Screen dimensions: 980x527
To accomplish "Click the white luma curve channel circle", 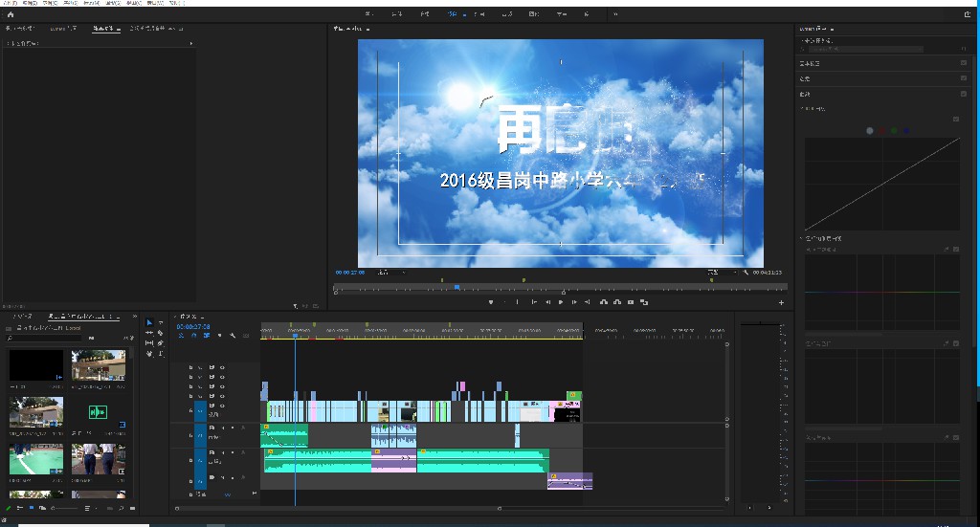I will pos(870,130).
